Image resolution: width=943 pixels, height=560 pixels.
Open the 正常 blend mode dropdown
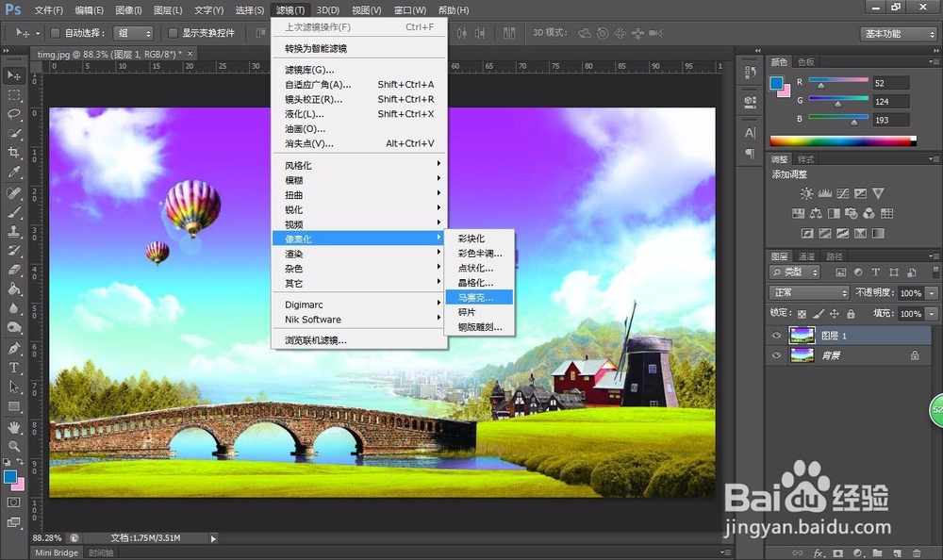click(x=809, y=293)
